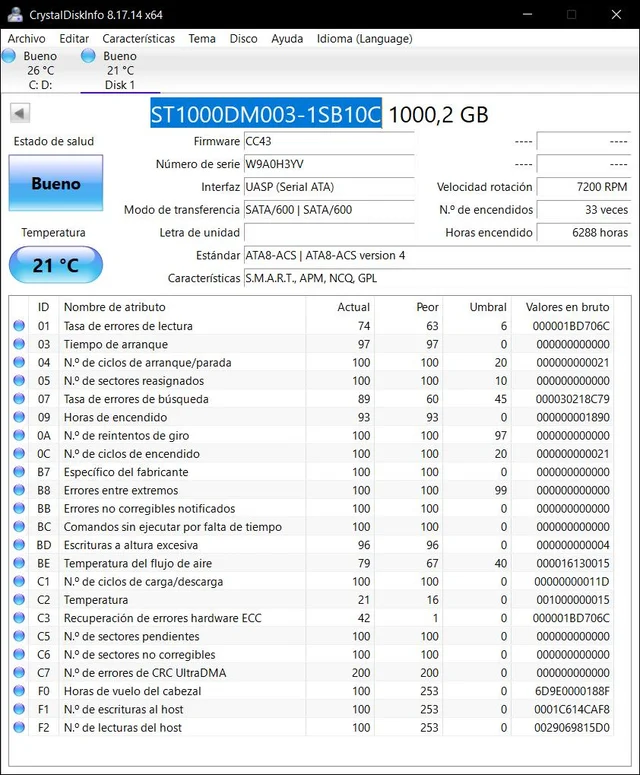The width and height of the screenshot is (640, 775).
Task: Click the 1000,2 GB capacity text
Action: coord(438,115)
